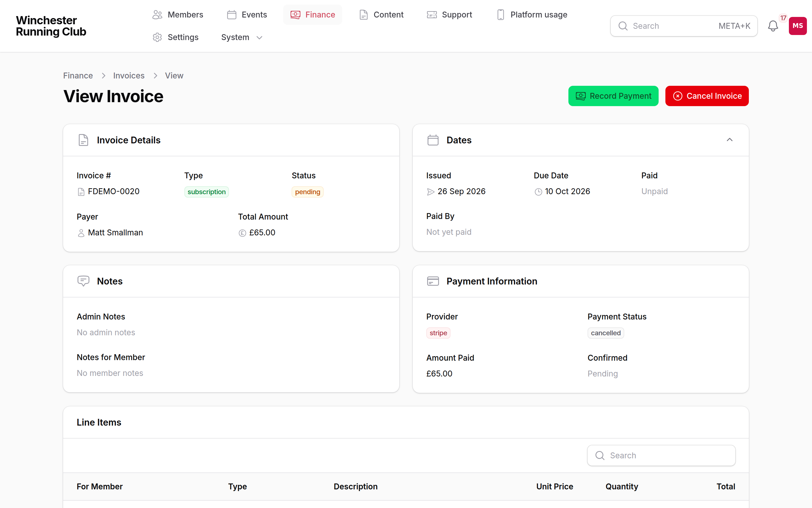Click the Platform usage phone icon
This screenshot has width=812, height=508.
point(500,15)
